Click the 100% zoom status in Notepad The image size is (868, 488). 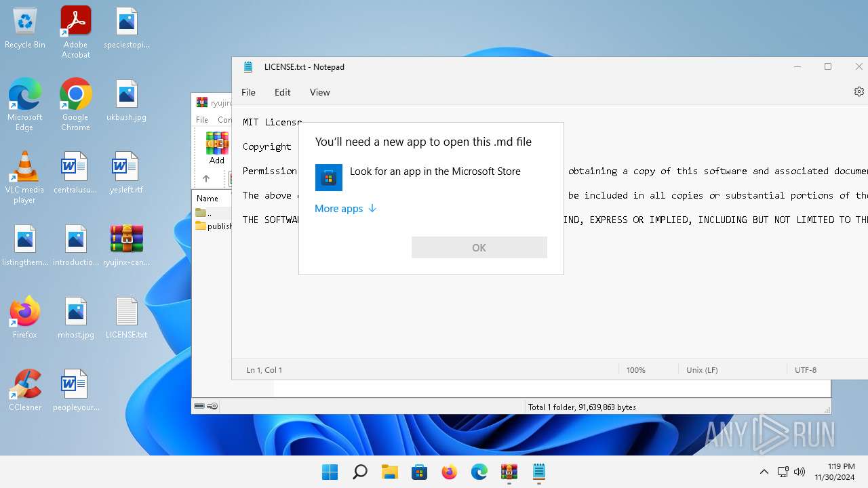(x=636, y=370)
